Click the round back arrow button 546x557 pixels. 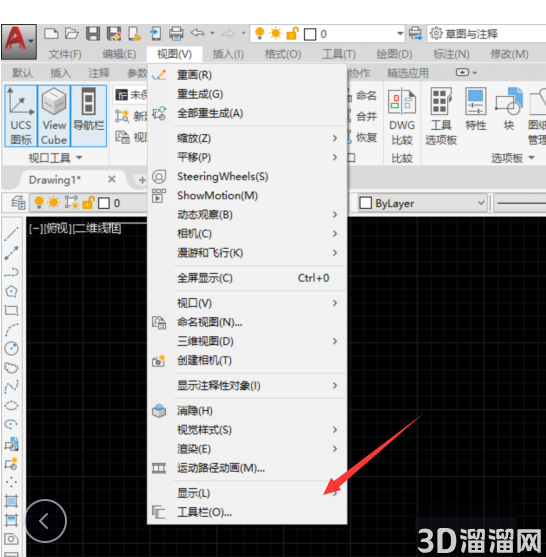(45, 521)
